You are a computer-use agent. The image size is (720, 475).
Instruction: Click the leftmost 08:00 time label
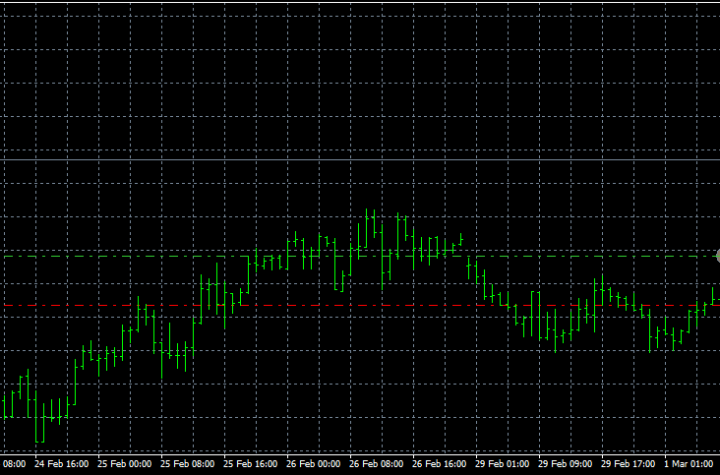coord(13,464)
